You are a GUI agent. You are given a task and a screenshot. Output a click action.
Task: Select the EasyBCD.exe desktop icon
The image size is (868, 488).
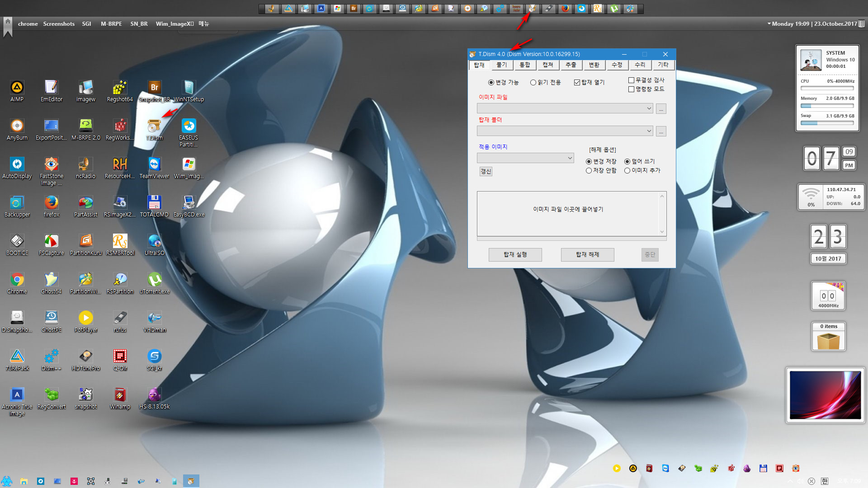point(189,206)
